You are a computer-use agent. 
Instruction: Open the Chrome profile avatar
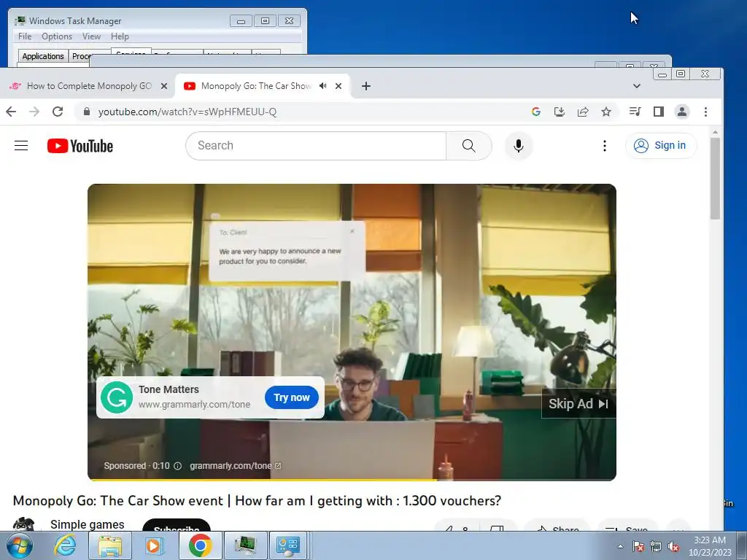(682, 112)
